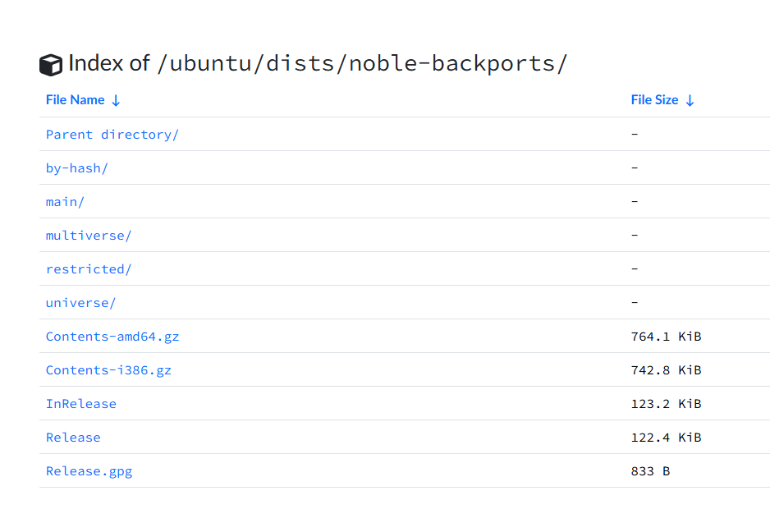This screenshot has width=770, height=532.
Task: Select the 764.1 KiB size value
Action: [x=666, y=337]
